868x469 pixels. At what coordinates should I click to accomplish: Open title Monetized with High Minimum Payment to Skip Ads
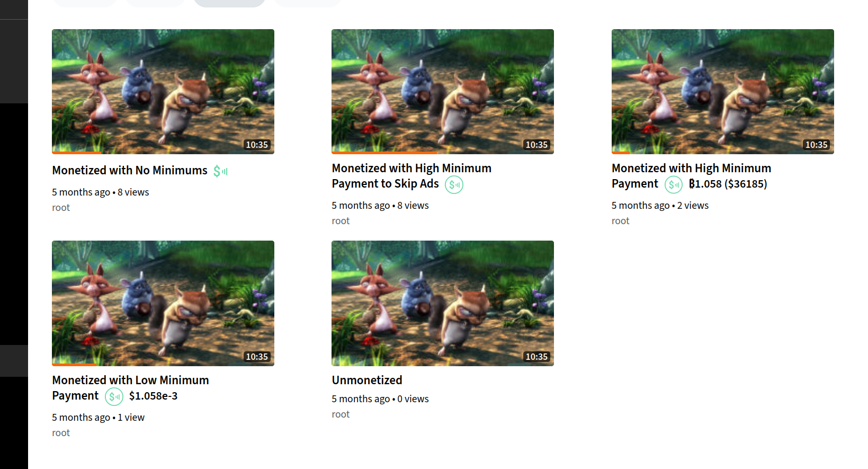(411, 176)
